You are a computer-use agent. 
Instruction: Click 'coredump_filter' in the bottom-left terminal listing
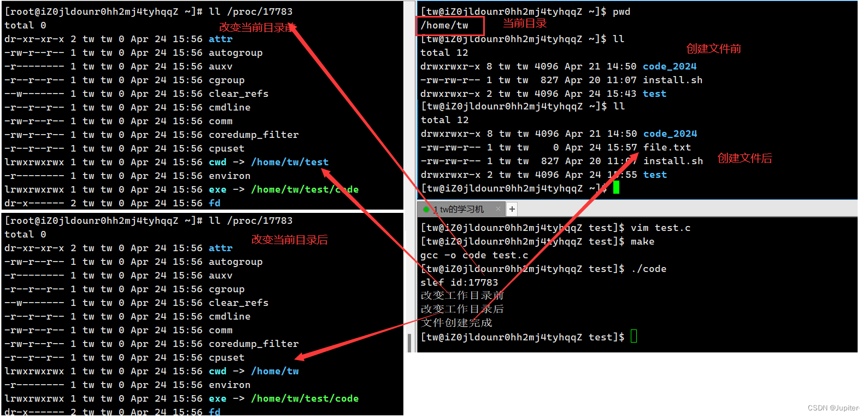pos(254,344)
